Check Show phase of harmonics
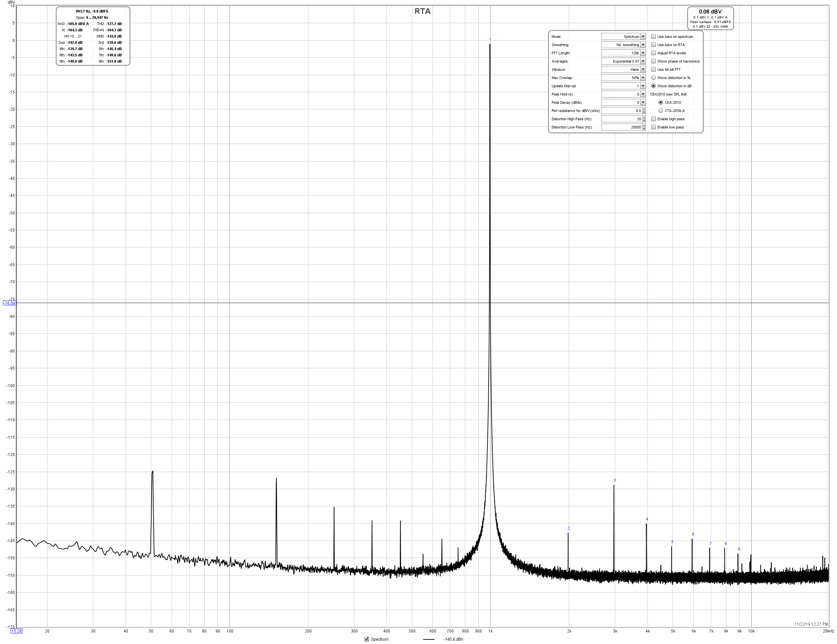Viewport: 837px width, 644px height. [x=653, y=61]
